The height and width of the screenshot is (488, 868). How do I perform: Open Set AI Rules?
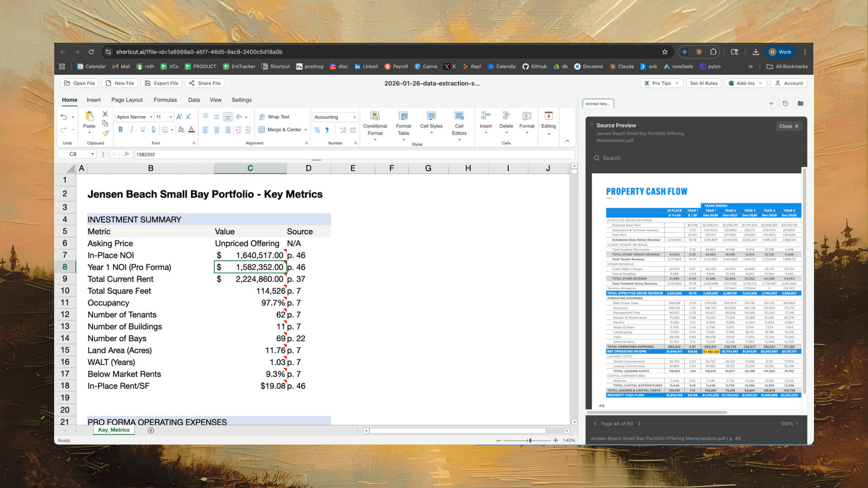[703, 83]
